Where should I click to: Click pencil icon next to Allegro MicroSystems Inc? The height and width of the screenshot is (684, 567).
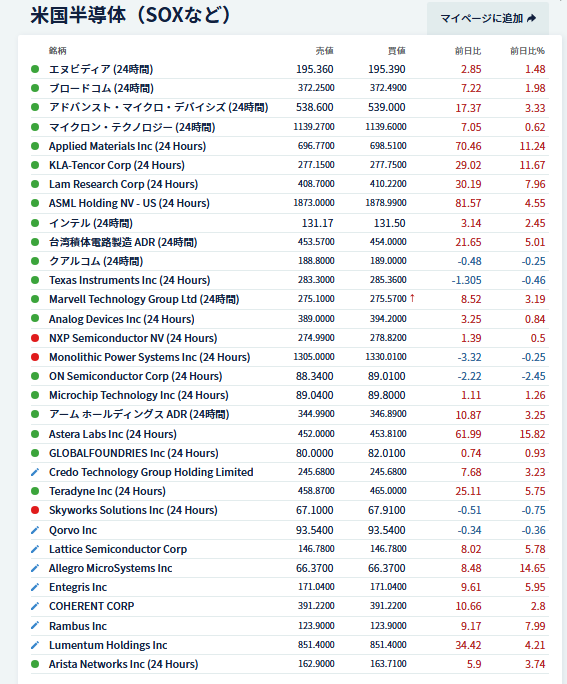tap(35, 568)
